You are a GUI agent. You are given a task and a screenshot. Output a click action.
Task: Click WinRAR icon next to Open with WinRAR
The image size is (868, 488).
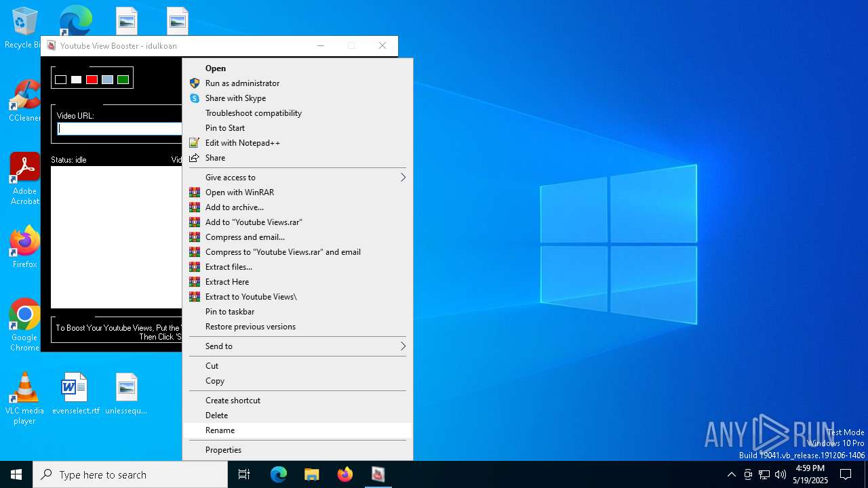point(195,192)
